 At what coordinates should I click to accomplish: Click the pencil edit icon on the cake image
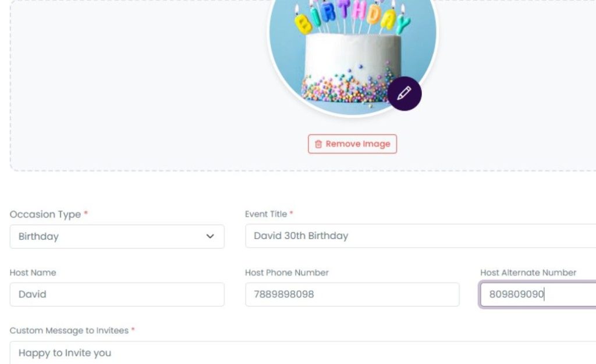click(x=405, y=93)
